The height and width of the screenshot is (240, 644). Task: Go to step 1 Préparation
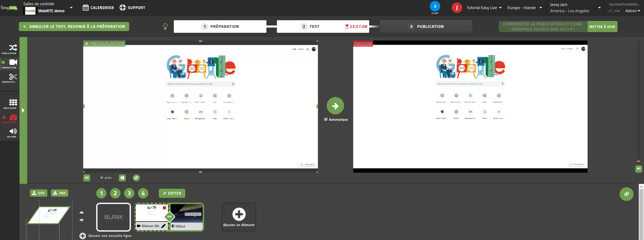pyautogui.click(x=220, y=27)
